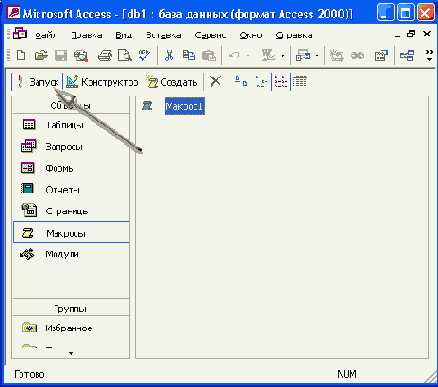The height and width of the screenshot is (387, 438).
Task: Open the Вид view menu
Action: [x=124, y=35]
